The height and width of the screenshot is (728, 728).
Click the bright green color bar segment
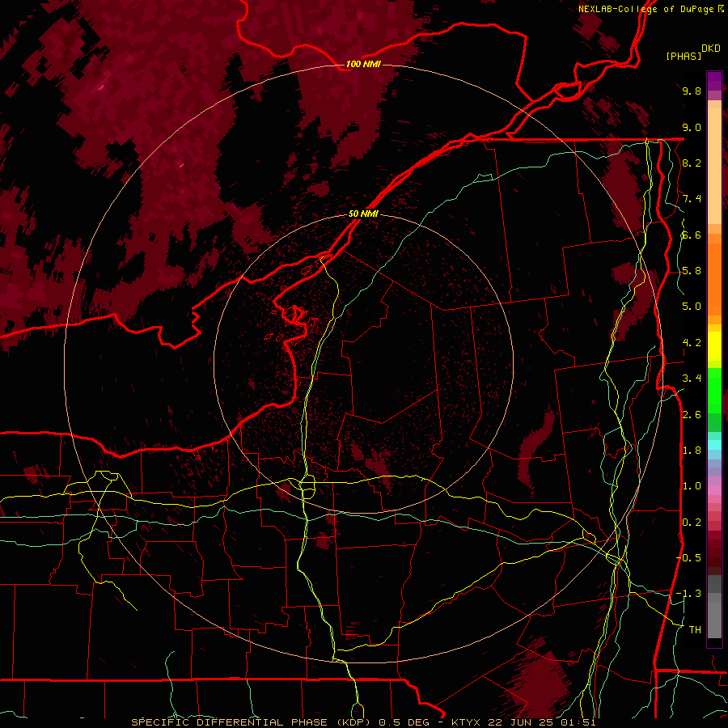click(x=714, y=390)
